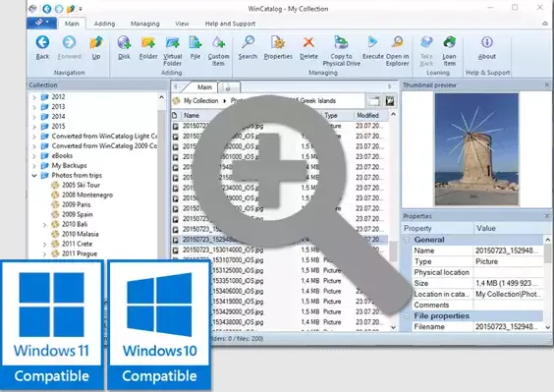Click the windmill thumbnail preview image

[476, 149]
